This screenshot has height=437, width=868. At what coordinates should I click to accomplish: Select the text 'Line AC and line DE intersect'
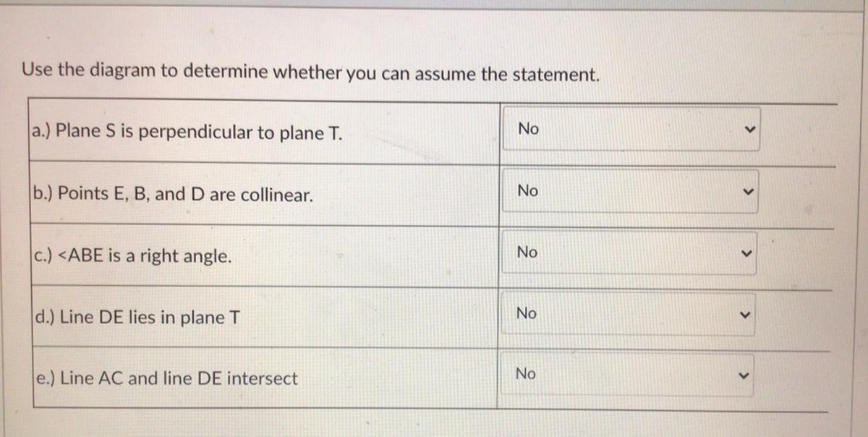179,378
